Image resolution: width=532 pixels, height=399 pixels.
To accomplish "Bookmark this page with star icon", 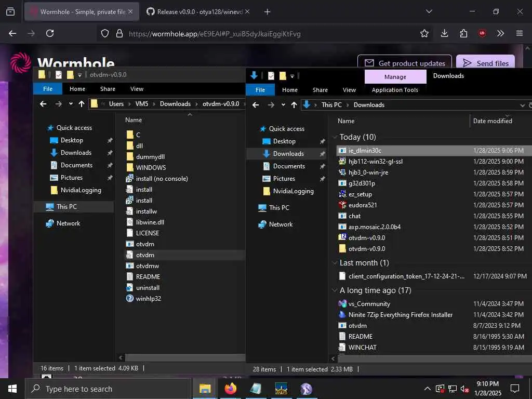I will (x=424, y=33).
